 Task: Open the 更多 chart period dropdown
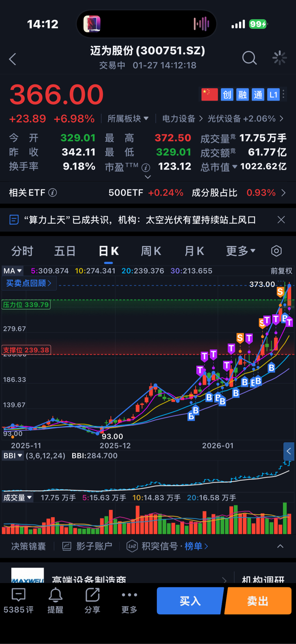[240, 251]
